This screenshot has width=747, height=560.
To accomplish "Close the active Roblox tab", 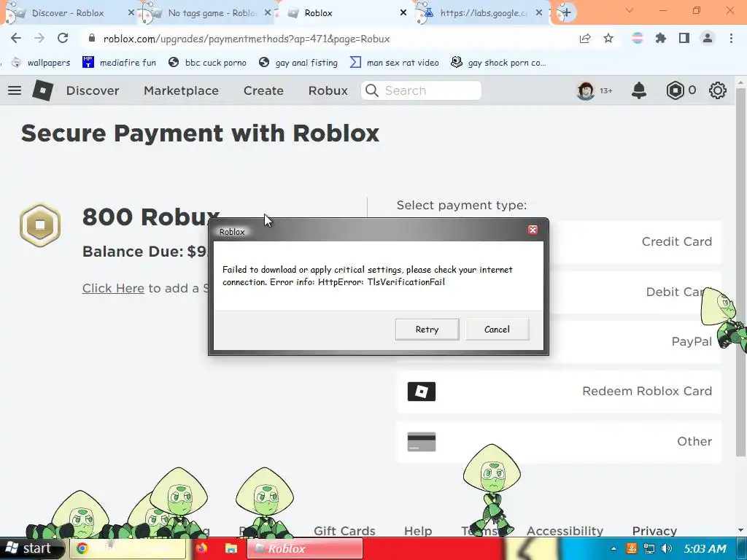I will coord(403,13).
